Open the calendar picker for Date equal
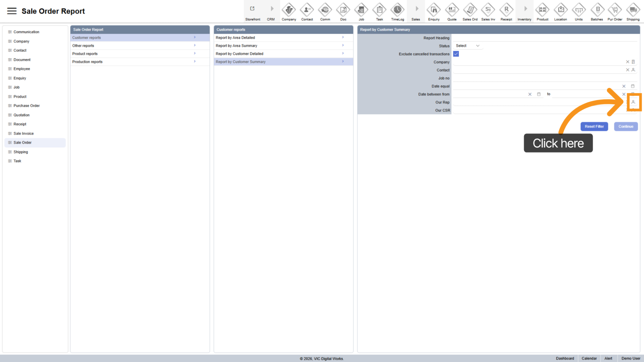The image size is (644, 362). tap(633, 86)
